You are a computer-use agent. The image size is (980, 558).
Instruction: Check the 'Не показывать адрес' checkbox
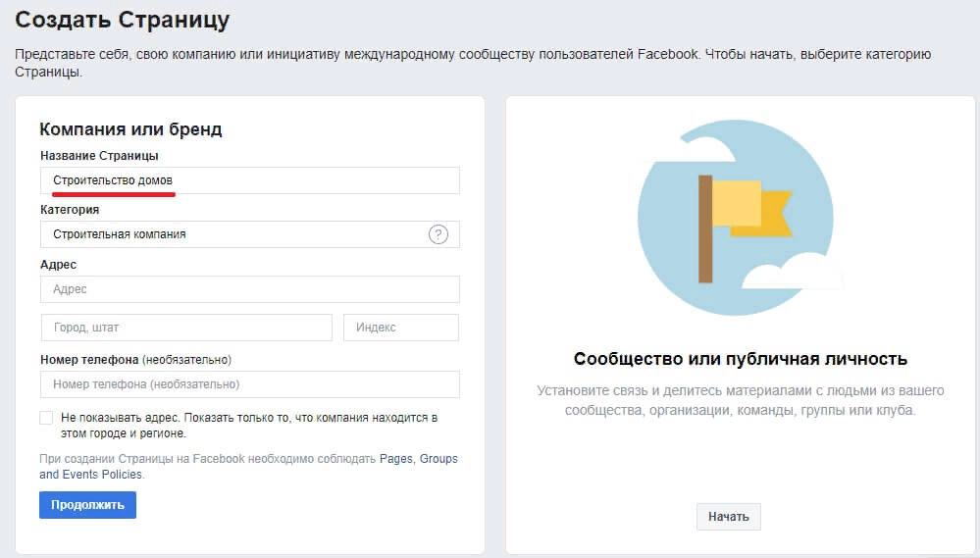pos(46,418)
